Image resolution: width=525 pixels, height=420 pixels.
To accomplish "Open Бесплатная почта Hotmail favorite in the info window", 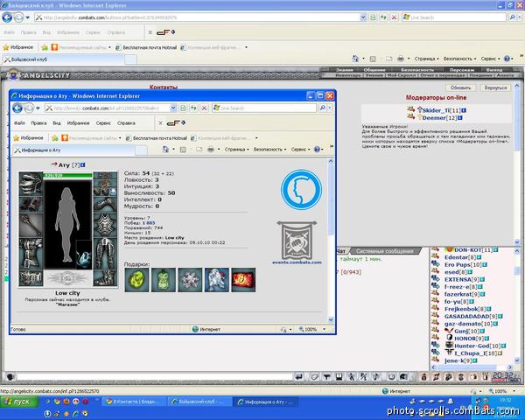I will coord(156,138).
